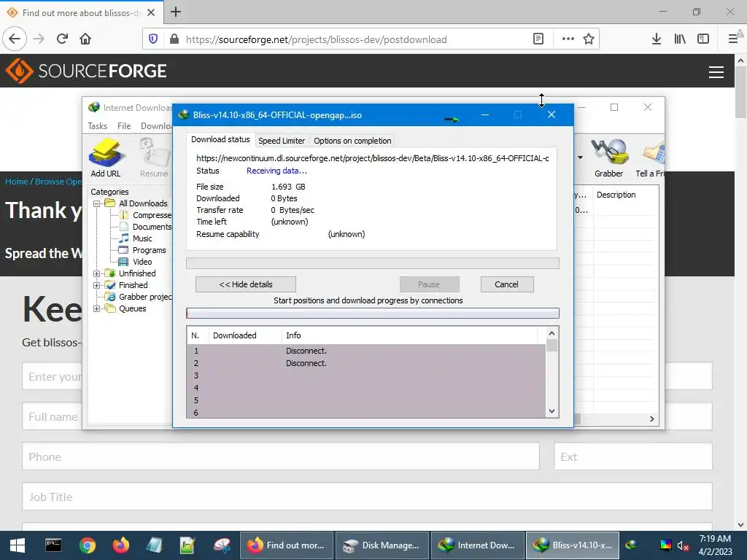Open Firefox application menu
Image resolution: width=747 pixels, height=560 pixels.
733,39
